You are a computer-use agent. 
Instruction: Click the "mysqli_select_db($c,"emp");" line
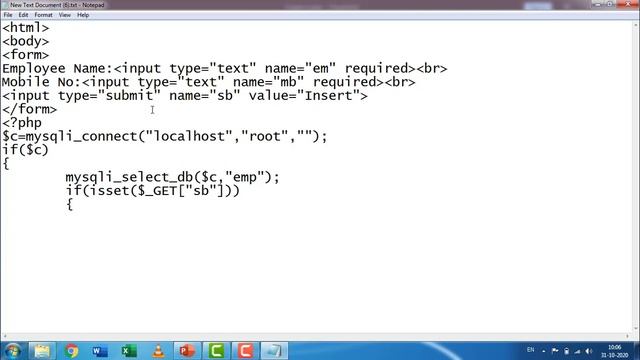pyautogui.click(x=173, y=177)
